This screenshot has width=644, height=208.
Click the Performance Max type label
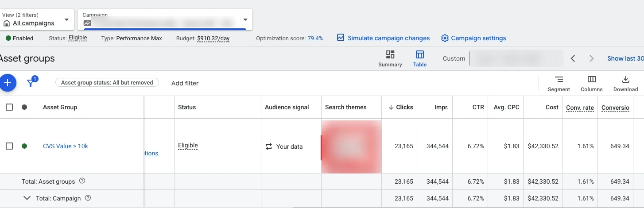coord(139,39)
